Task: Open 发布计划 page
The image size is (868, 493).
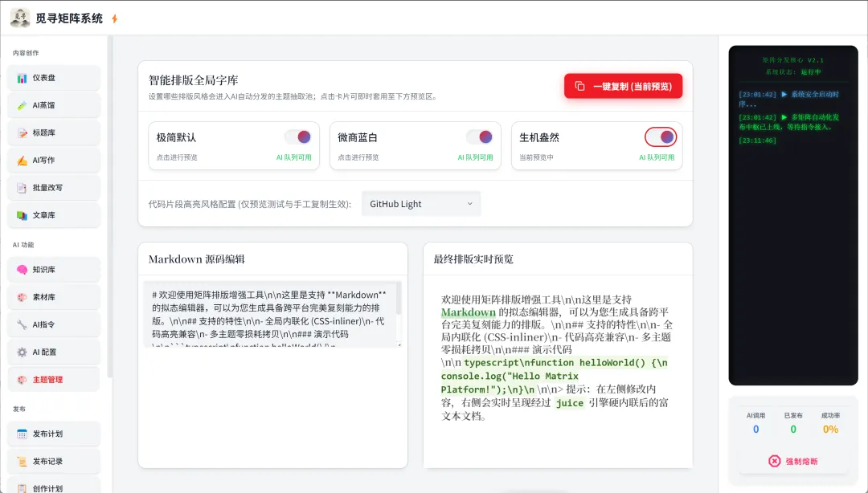Action: [54, 434]
